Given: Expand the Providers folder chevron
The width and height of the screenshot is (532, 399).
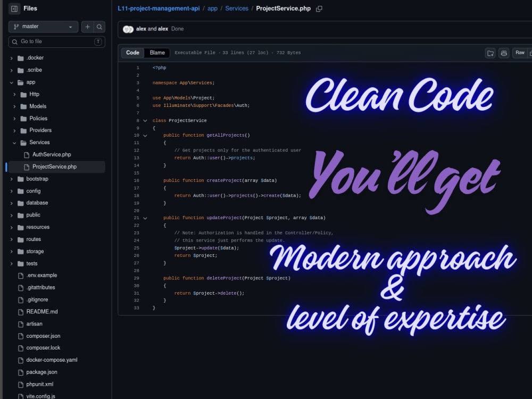Looking at the screenshot, I should pos(14,131).
